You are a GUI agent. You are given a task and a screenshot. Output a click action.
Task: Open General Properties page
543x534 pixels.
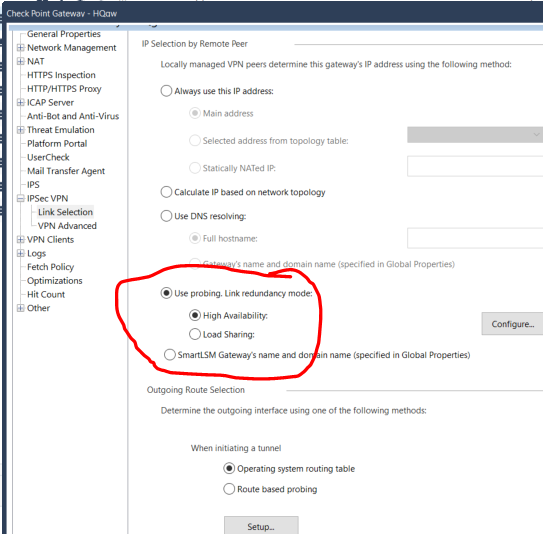[x=64, y=34]
